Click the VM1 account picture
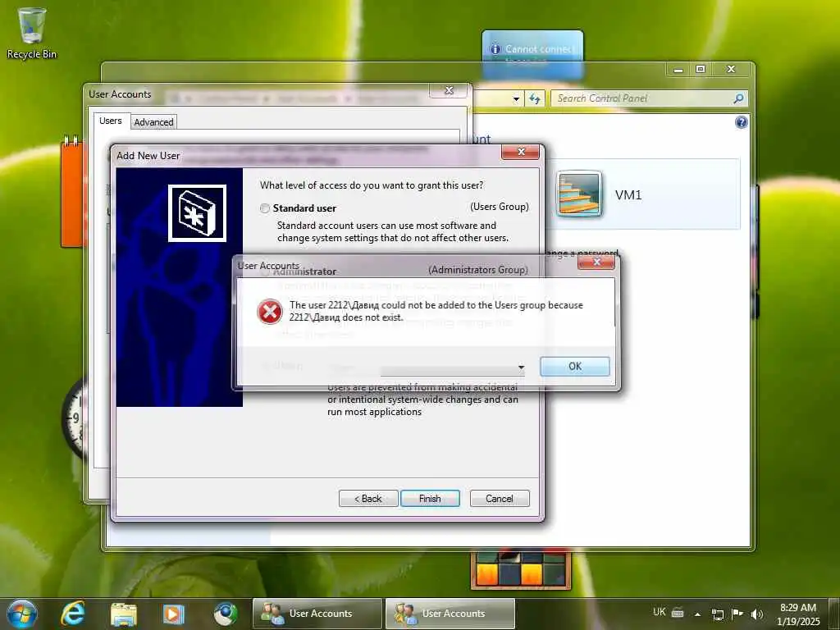 (578, 194)
